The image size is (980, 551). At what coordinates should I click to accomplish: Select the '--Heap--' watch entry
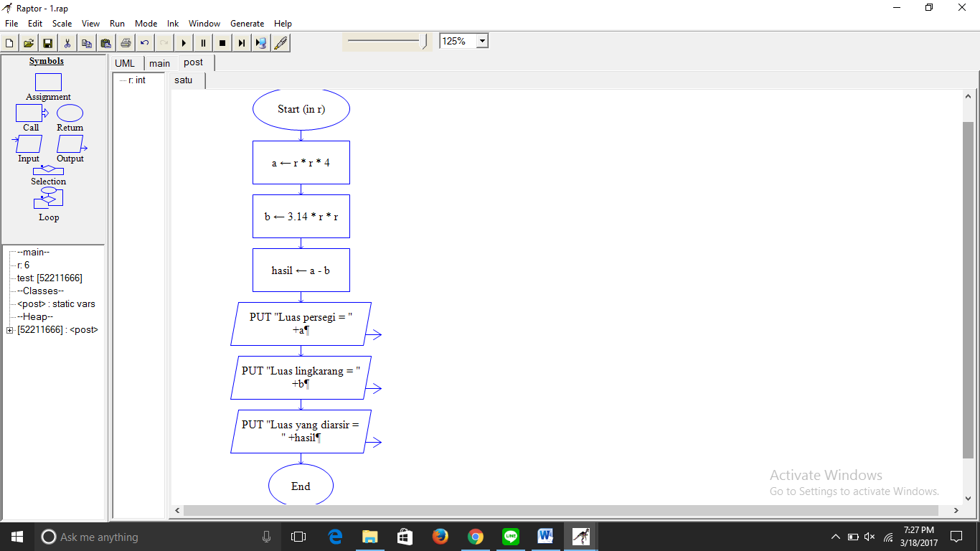click(35, 317)
